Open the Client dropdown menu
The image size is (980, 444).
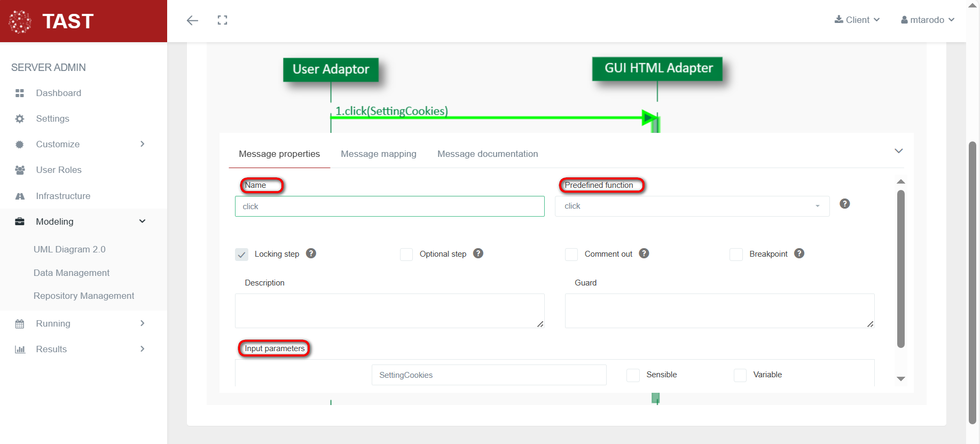(857, 20)
